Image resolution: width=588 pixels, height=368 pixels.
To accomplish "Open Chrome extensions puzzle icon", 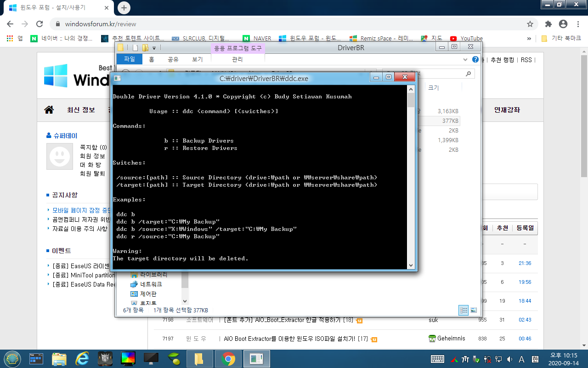I will [548, 24].
